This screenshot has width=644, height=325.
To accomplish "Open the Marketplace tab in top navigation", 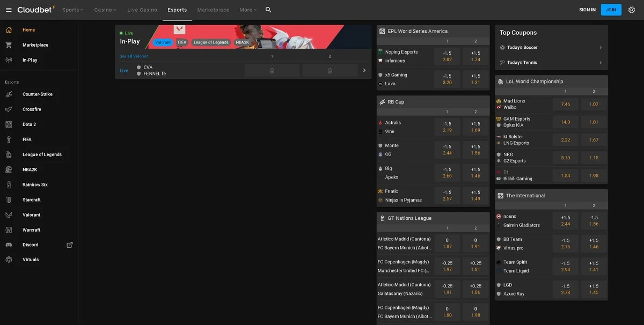I will (x=213, y=10).
